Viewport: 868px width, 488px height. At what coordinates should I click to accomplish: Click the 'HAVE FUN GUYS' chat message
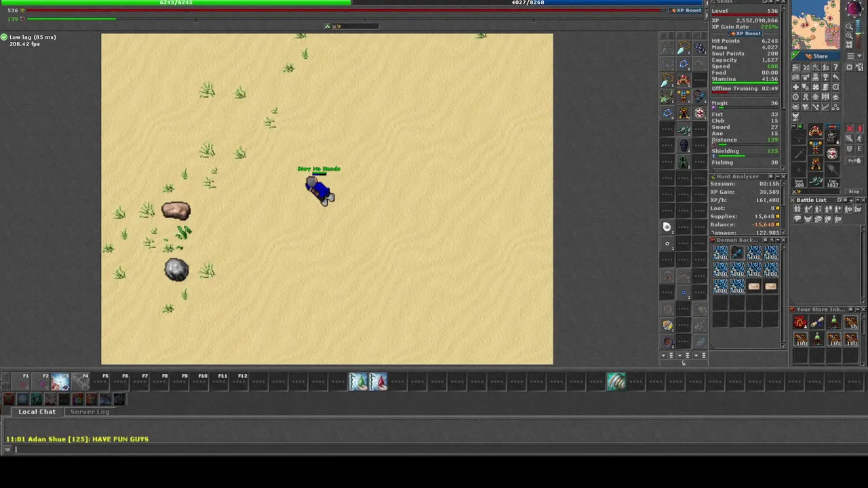coord(120,439)
